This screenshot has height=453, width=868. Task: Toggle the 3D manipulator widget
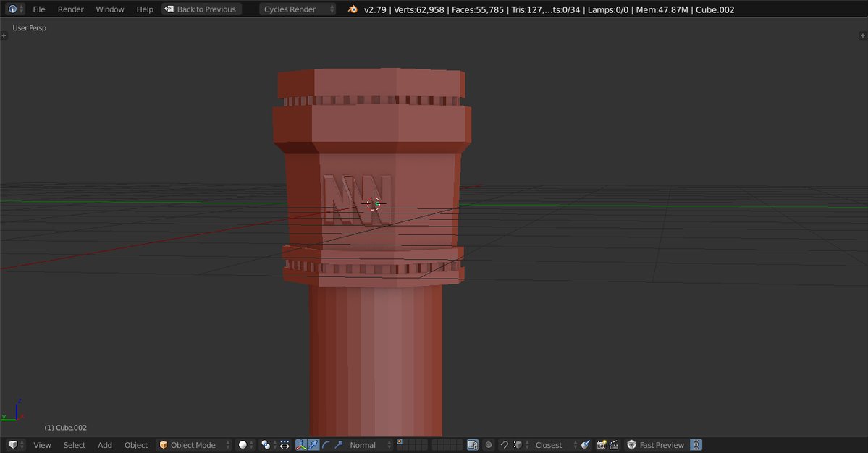[300, 445]
